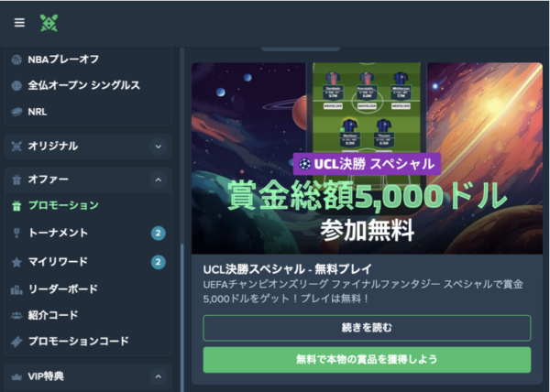This screenshot has width=550, height=392.
Task: Click the basketball icon beside NBAプレーオフ
Action: (16, 60)
